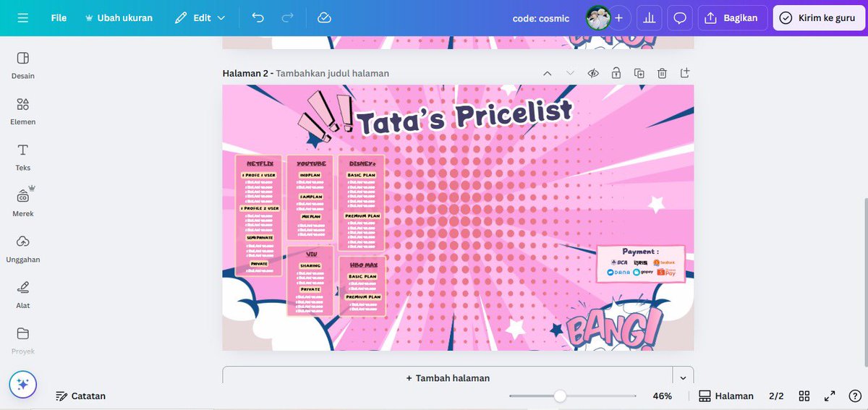Open grid view of pages
Screen dimensions: 868x410
pos(804,396)
